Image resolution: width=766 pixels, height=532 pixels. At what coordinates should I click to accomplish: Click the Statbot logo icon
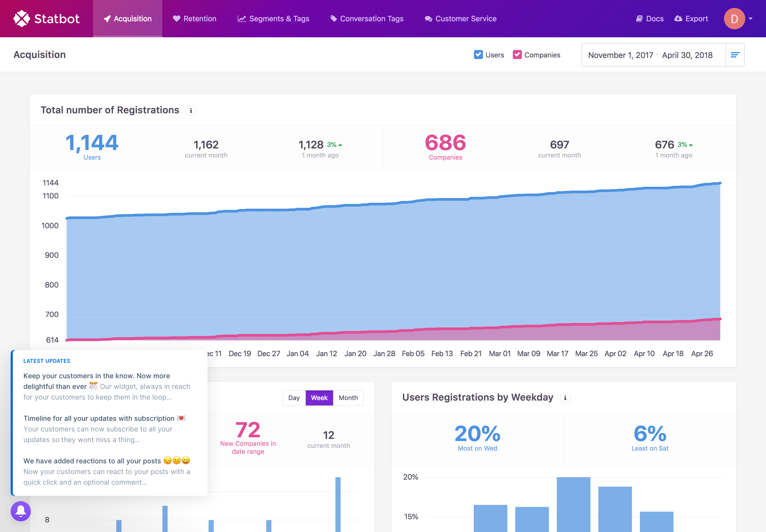pyautogui.click(x=22, y=19)
